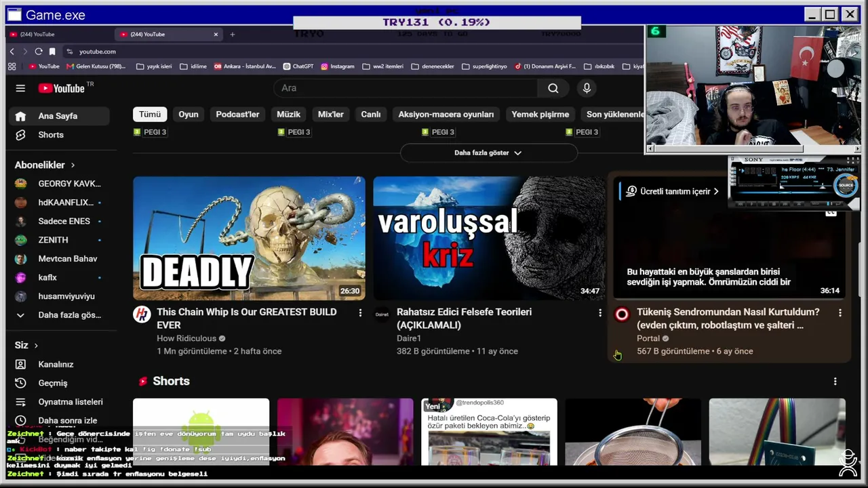Screen dimensions: 868x488
Task: Open the Abonelikler section header
Action: (45, 165)
